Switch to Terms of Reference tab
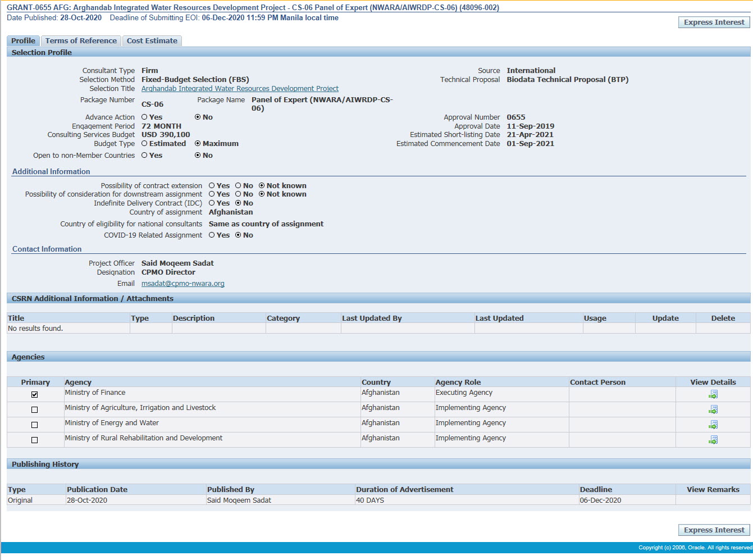 point(81,40)
